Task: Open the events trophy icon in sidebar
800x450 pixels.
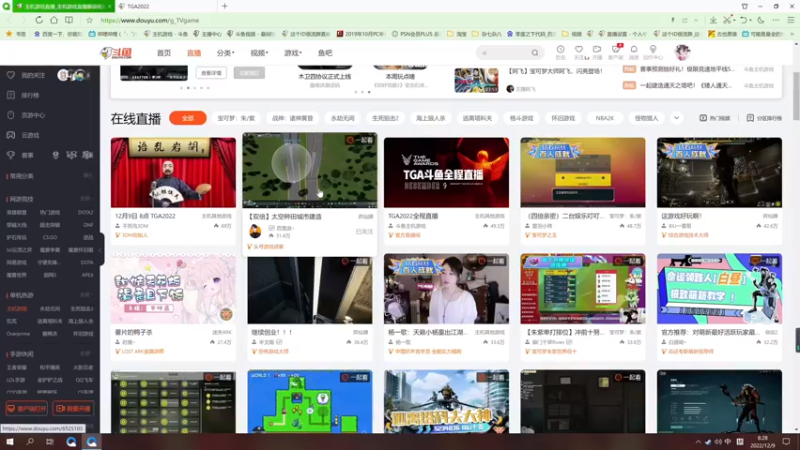Action: (x=11, y=155)
